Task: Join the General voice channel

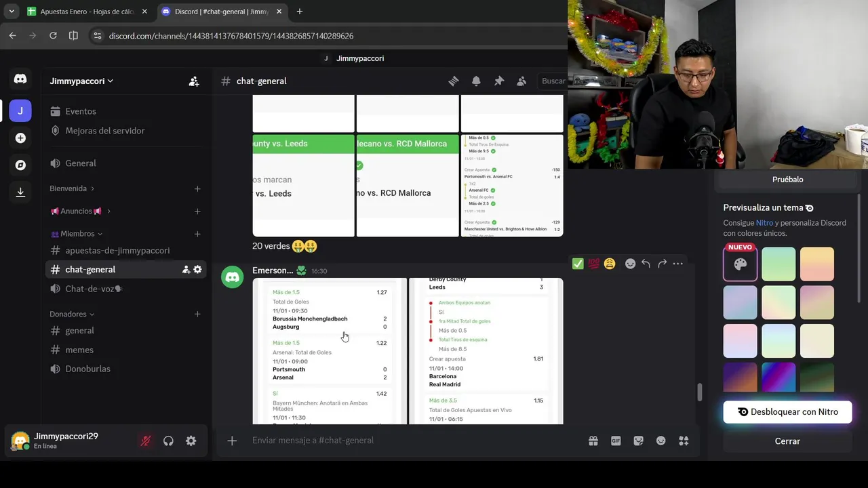Action: pyautogui.click(x=126, y=163)
